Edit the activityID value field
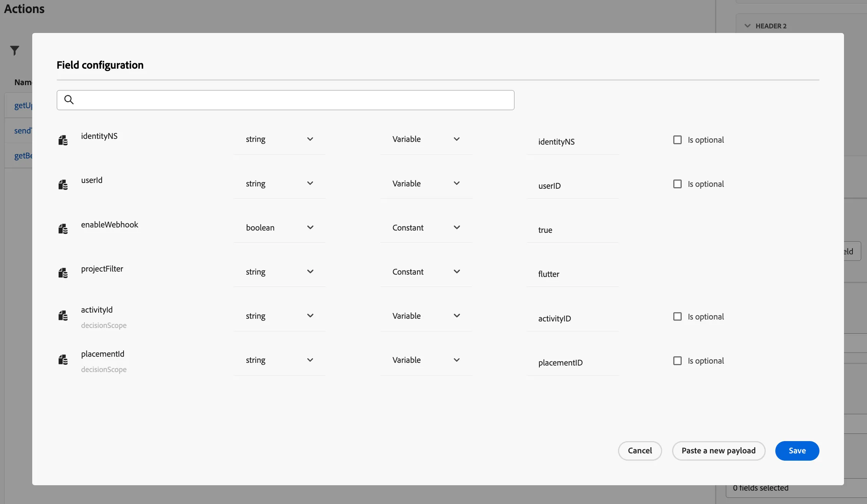This screenshot has width=867, height=504. click(x=573, y=319)
